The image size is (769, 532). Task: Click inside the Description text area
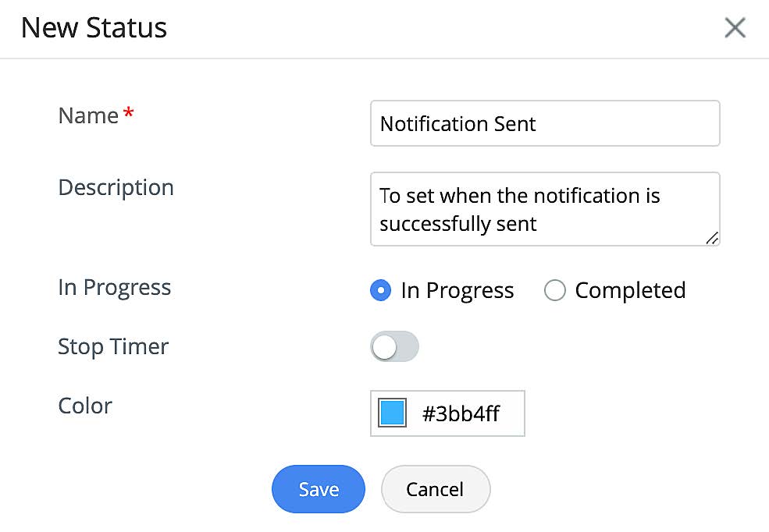[x=544, y=208]
